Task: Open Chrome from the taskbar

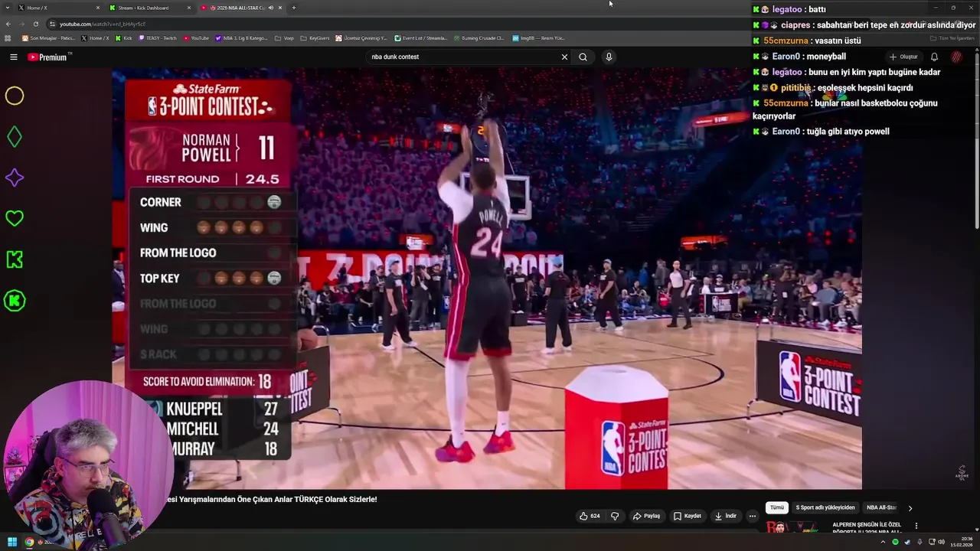Action: click(x=30, y=542)
